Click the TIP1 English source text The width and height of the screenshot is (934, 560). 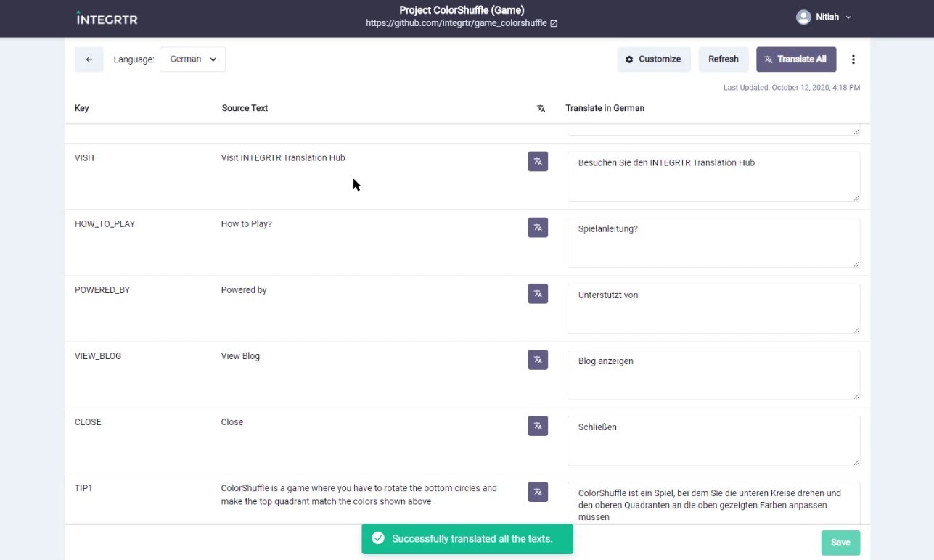tap(359, 495)
